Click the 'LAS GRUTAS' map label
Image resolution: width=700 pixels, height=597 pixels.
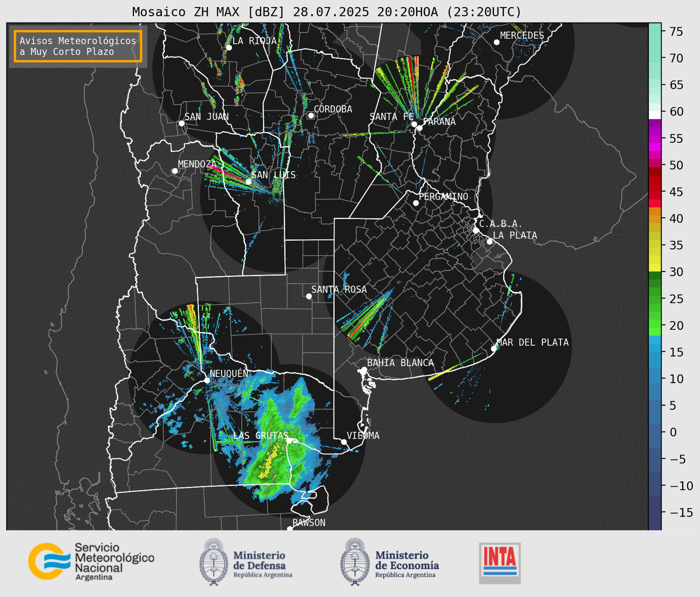261,436
